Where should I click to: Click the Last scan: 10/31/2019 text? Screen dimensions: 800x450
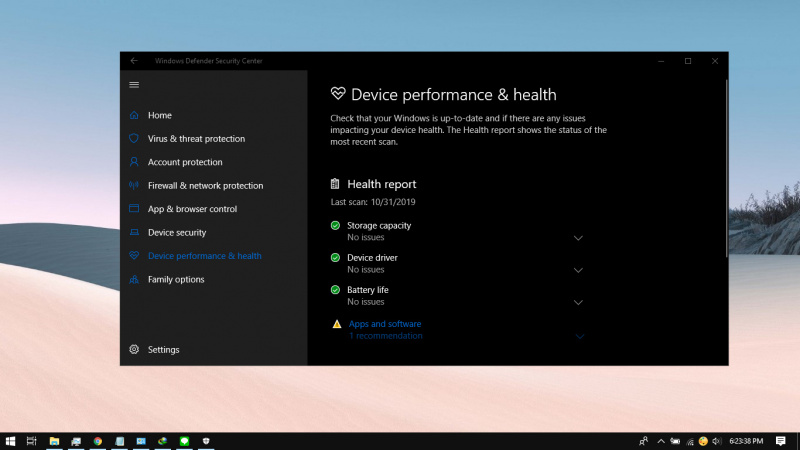(373, 202)
